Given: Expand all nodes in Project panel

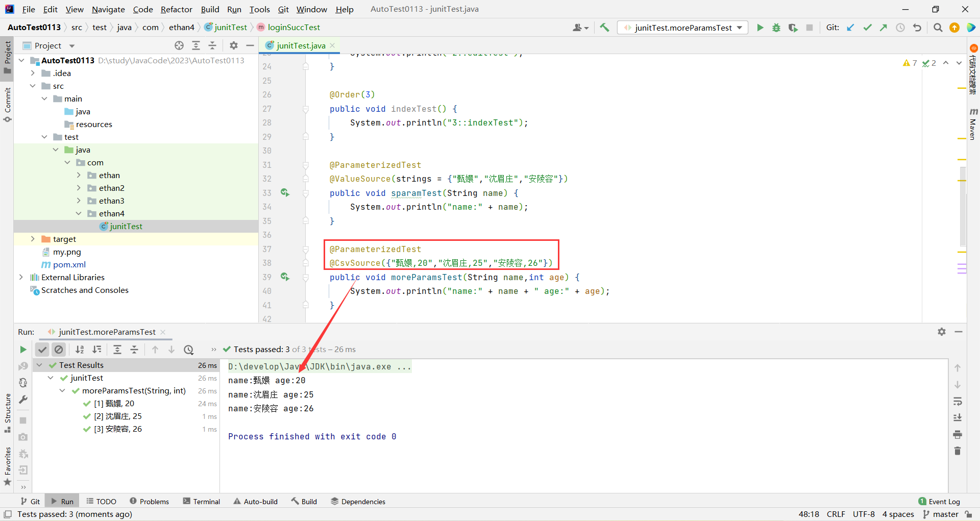Looking at the screenshot, I should [x=196, y=45].
